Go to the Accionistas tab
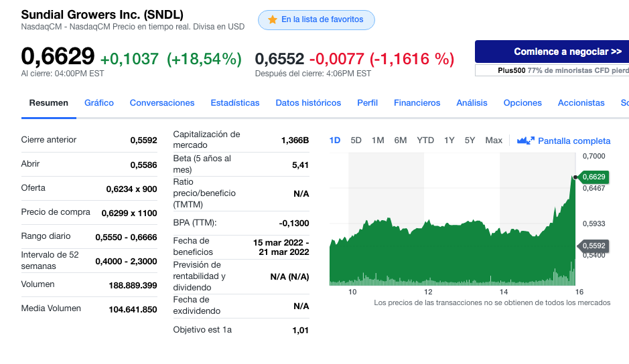Viewport: 629px width, 364px height. click(x=581, y=103)
